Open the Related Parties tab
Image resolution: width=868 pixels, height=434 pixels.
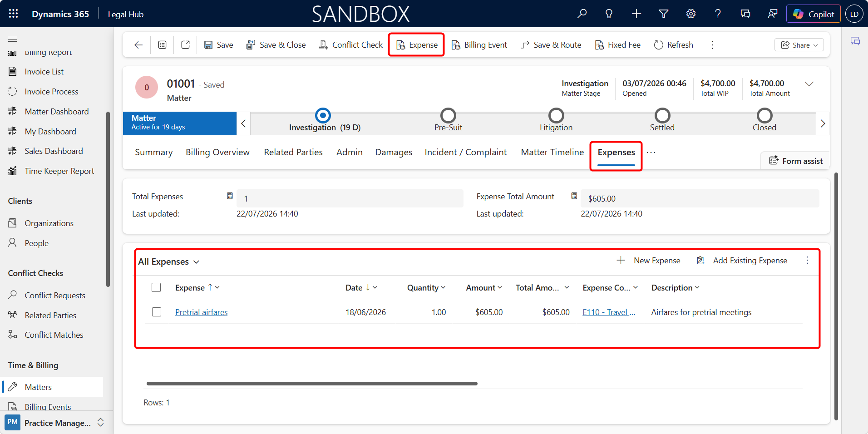pos(293,153)
